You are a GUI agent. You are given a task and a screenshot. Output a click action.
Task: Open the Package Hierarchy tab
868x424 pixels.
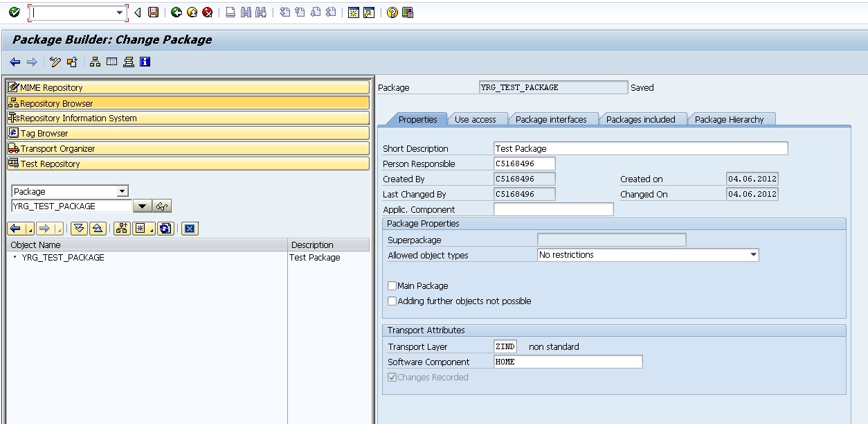tap(732, 118)
